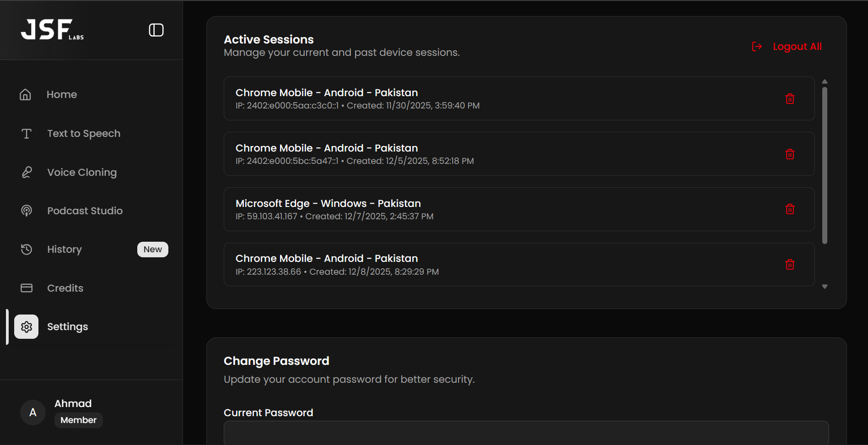This screenshot has height=445, width=868.
Task: Click the New badge beside History
Action: [x=153, y=250]
